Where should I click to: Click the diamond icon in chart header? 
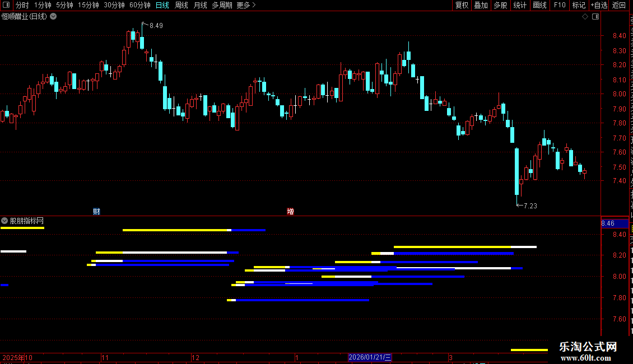(585, 17)
